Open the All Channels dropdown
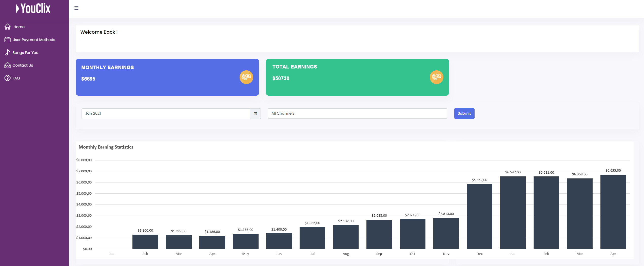Screen dimensions: 644x266 [x=357, y=113]
